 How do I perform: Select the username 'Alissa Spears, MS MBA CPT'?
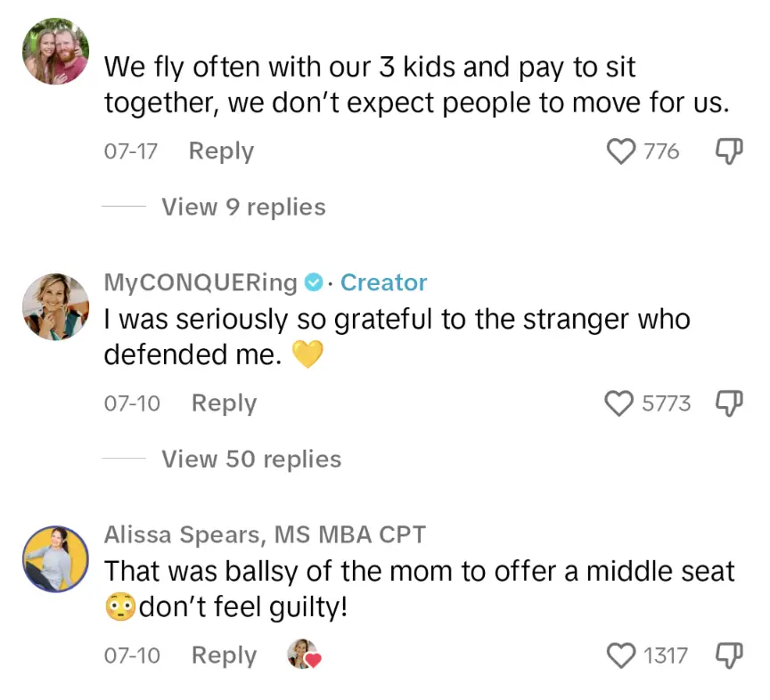click(265, 534)
